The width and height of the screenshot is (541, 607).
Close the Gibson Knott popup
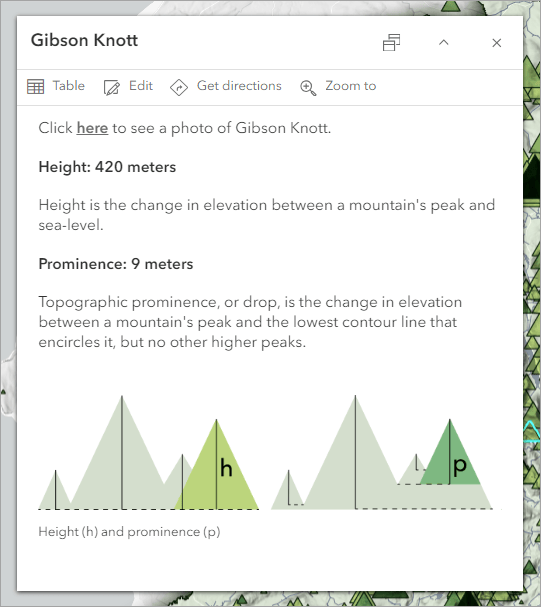[x=496, y=43]
